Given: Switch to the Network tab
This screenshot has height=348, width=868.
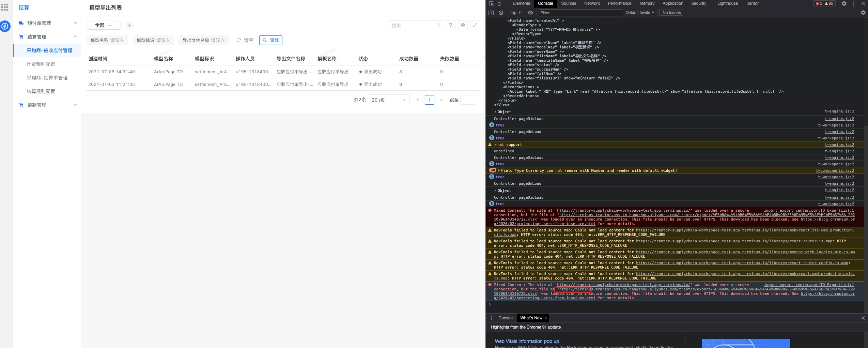Looking at the screenshot, I should point(592,3).
